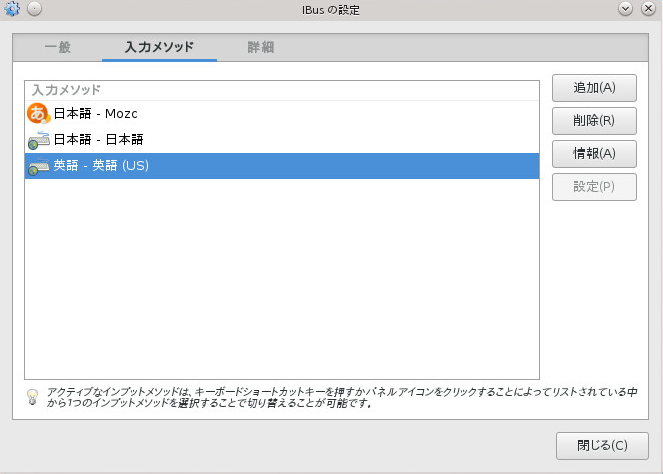Image resolution: width=663 pixels, height=474 pixels.
Task: Show details with the 情報(A) button
Action: [x=594, y=153]
